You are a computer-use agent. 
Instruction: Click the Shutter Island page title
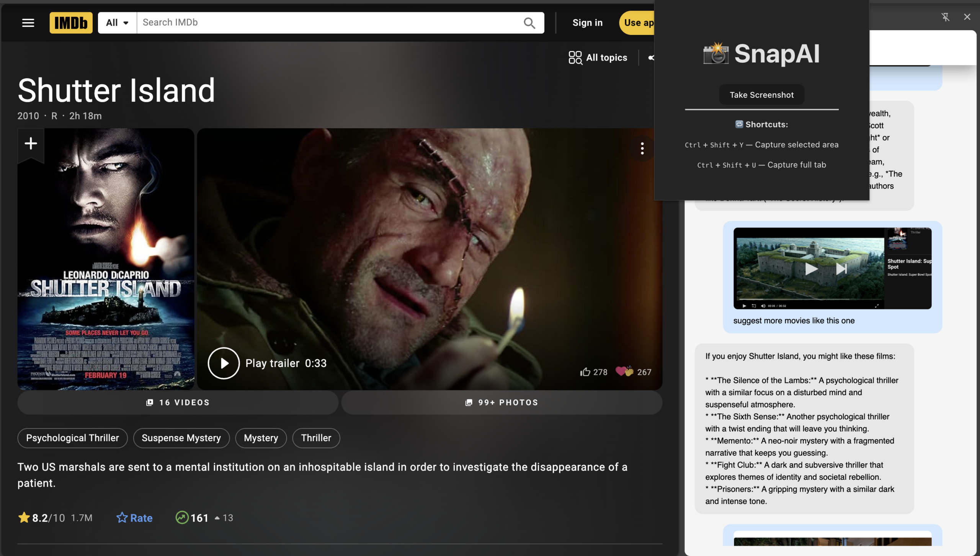point(116,90)
